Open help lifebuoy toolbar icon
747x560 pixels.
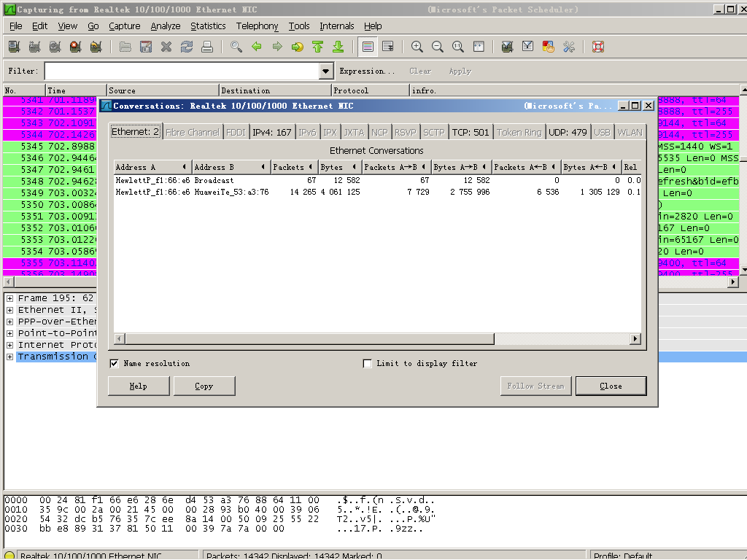tap(598, 47)
